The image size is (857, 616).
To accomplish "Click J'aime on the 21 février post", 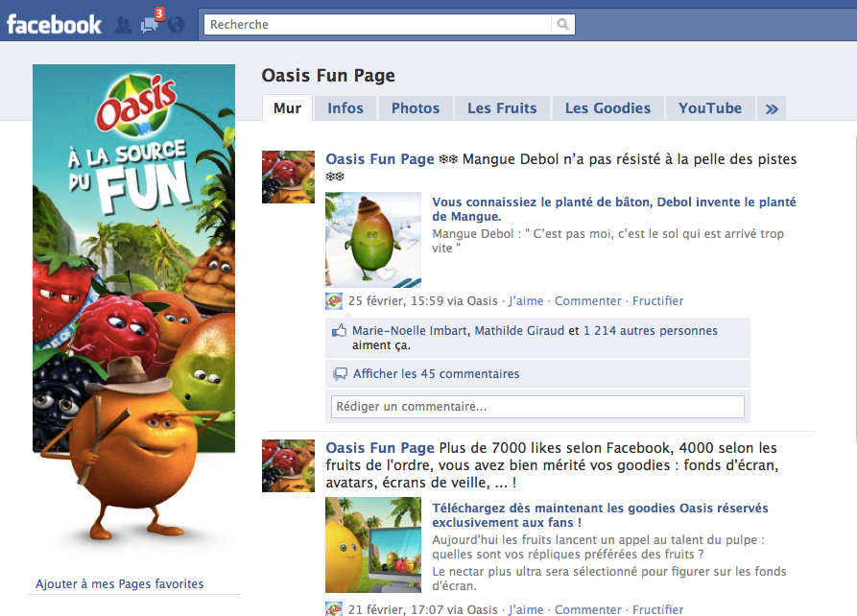I will [526, 609].
